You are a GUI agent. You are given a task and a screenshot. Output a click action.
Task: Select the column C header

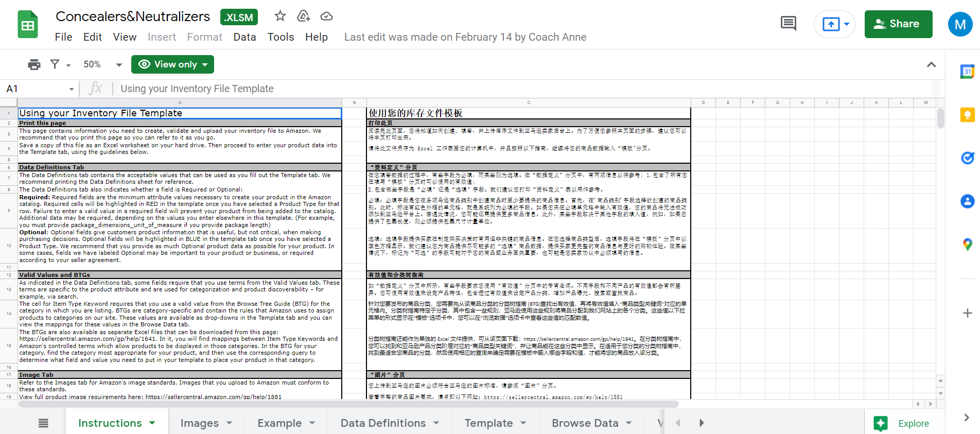pyautogui.click(x=529, y=102)
